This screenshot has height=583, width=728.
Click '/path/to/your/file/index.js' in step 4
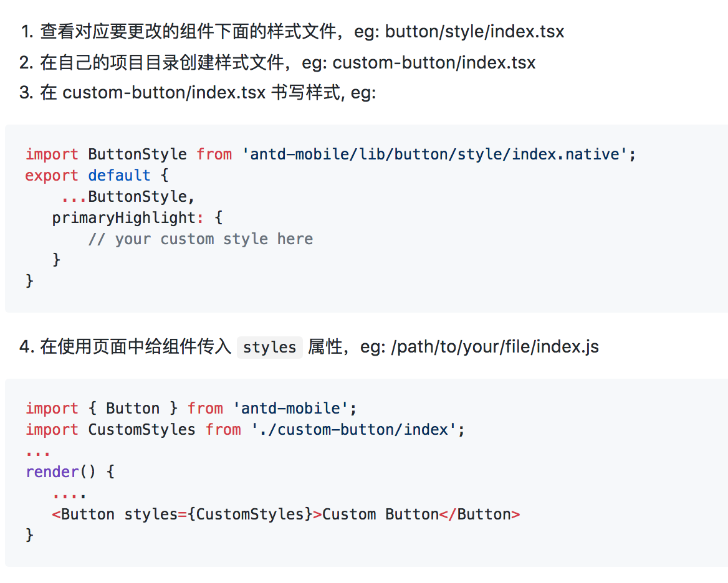[495, 346]
